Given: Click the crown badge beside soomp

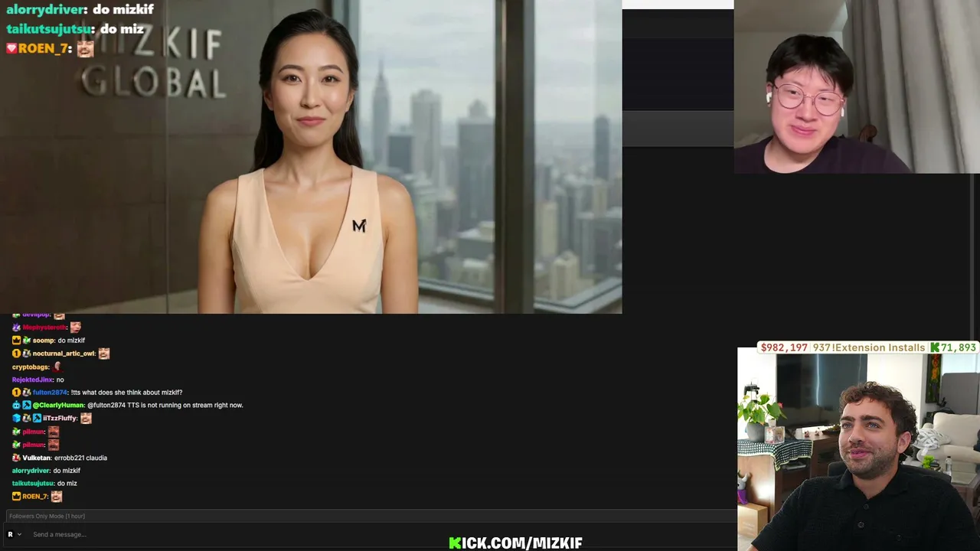Looking at the screenshot, I should pyautogui.click(x=16, y=341).
